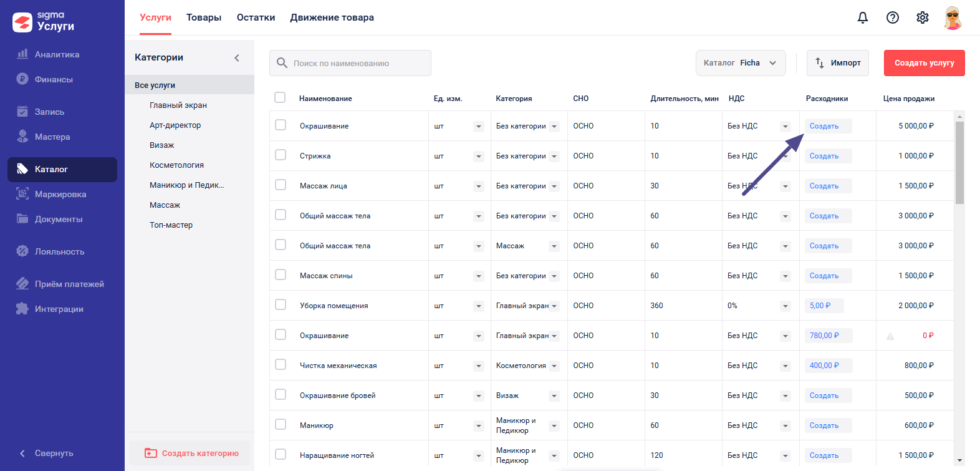Click the Sigma Услуги logo
This screenshot has height=471, width=980.
coord(44,21)
